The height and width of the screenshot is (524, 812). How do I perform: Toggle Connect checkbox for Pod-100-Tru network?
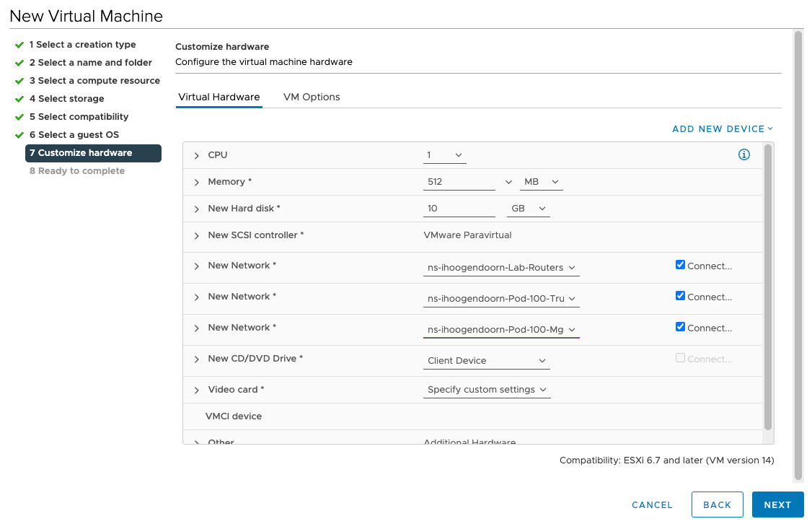coord(680,296)
